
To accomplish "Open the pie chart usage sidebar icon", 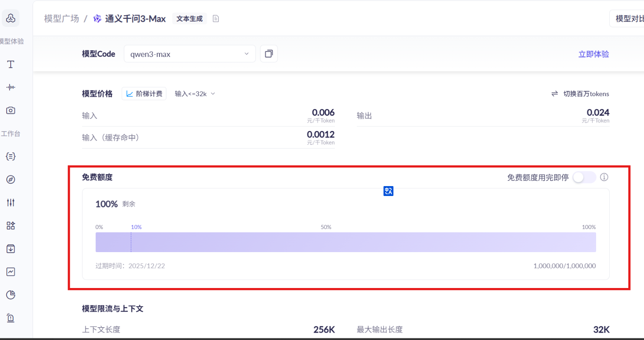I will tap(11, 295).
